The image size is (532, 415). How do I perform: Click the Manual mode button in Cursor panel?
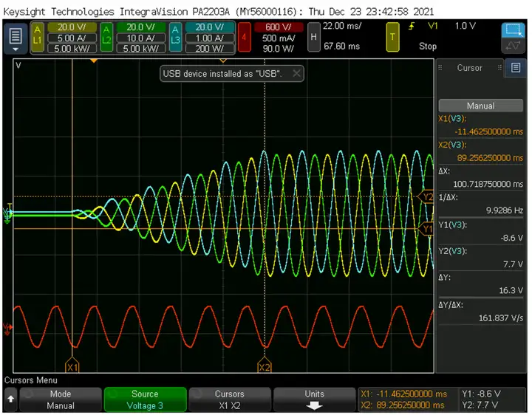480,106
